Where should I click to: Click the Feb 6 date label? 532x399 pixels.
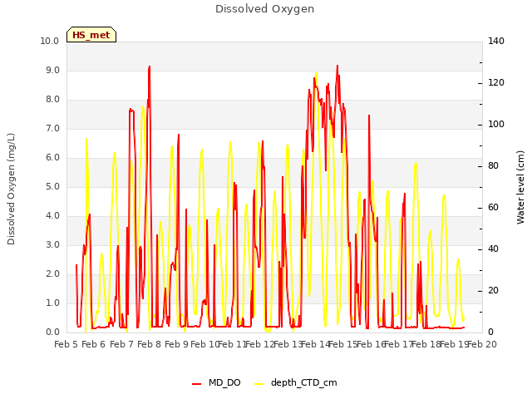(94, 345)
